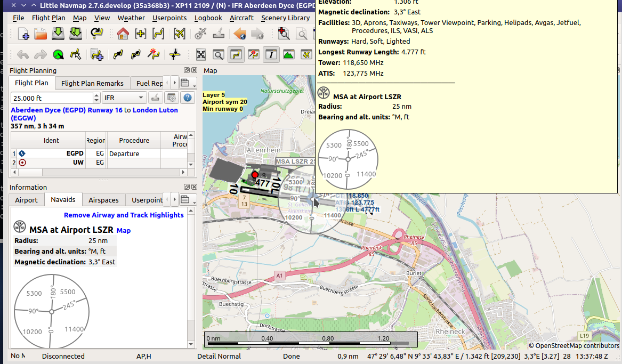Image resolution: width=622 pixels, height=364 pixels.
Task: Close the Information dock panel
Action: coord(195,187)
